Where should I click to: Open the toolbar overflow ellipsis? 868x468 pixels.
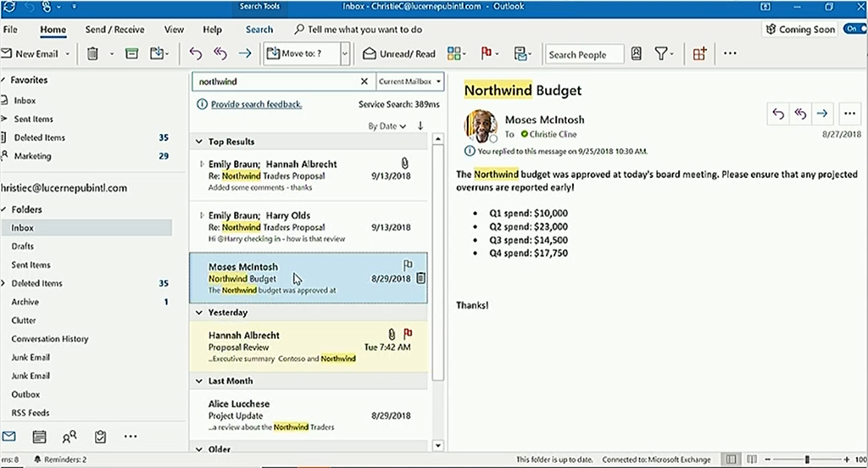[x=730, y=53]
